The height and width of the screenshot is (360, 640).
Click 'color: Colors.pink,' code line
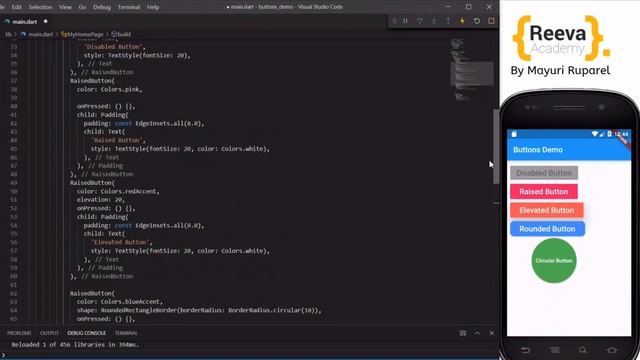109,89
